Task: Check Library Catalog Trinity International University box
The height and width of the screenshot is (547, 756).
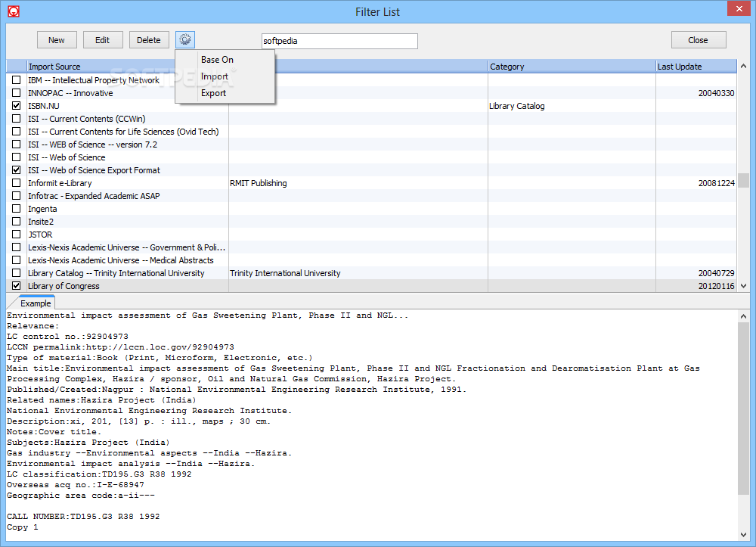Action: click(17, 272)
